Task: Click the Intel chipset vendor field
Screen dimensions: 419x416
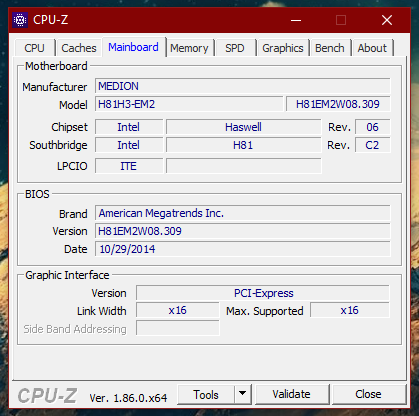Action: 129,127
